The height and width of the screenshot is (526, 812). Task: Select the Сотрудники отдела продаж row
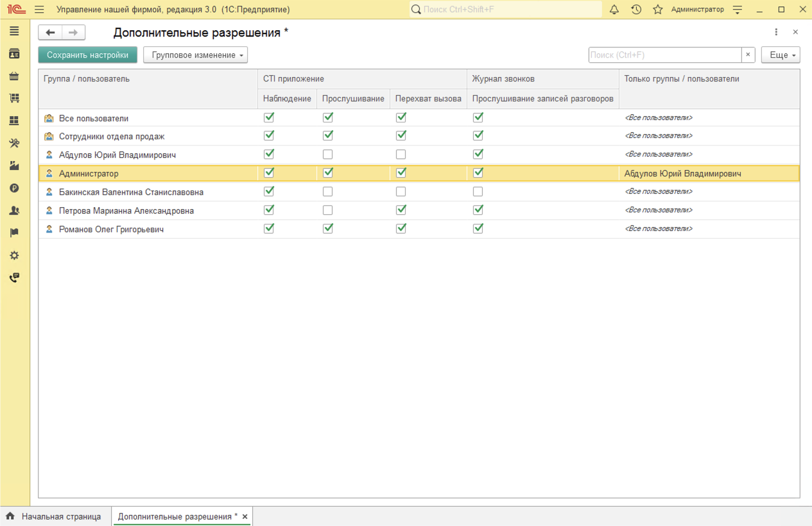click(x=112, y=137)
